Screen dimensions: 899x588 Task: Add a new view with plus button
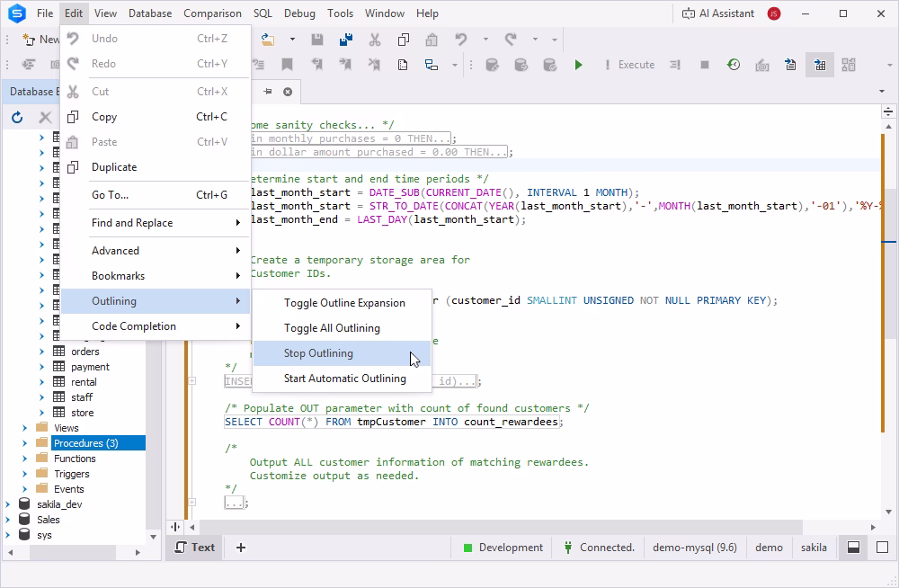pos(241,548)
